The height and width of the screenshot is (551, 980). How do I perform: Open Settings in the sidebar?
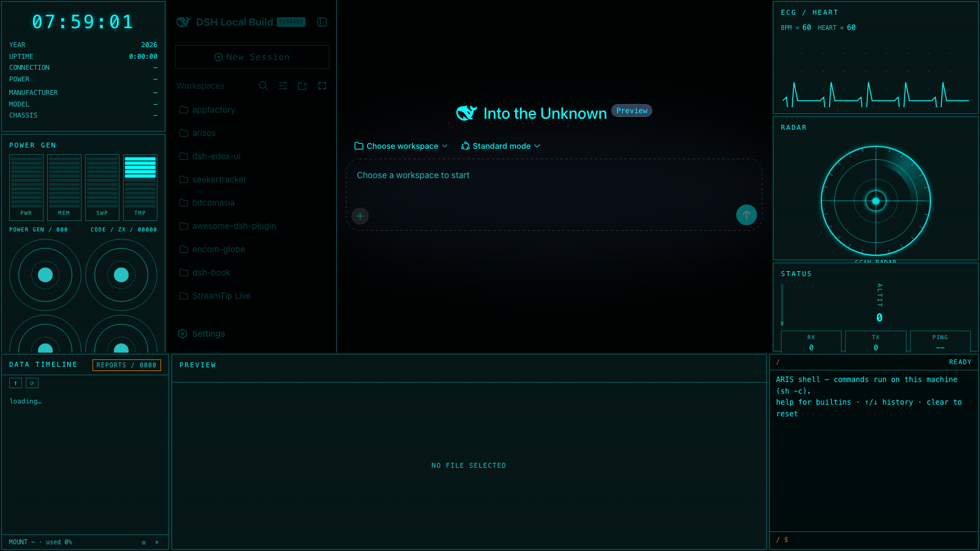(252, 334)
